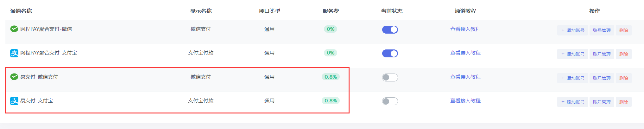Click the 服务费 column header
This screenshot has width=644, height=129.
point(331,11)
